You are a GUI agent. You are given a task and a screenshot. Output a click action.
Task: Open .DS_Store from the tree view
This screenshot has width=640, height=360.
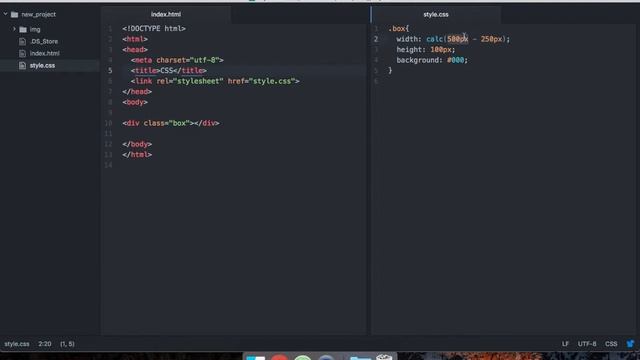(x=44, y=42)
